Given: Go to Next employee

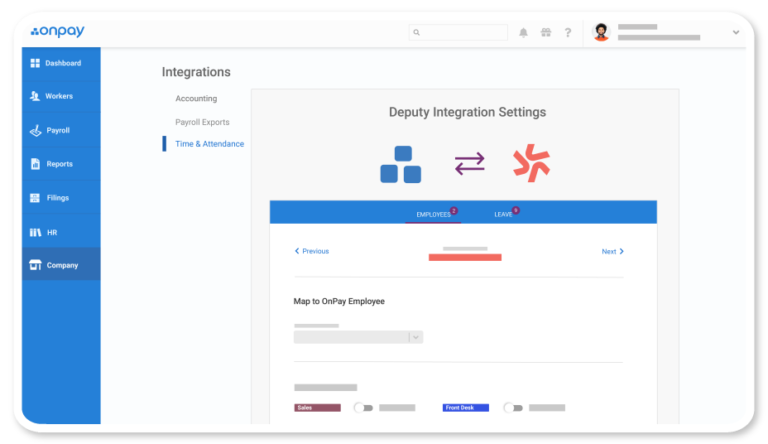Looking at the screenshot, I should tap(613, 251).
